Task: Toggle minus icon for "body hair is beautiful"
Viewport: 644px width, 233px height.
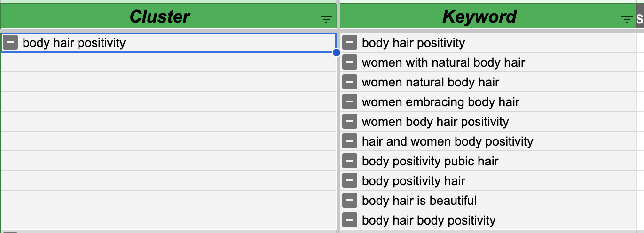Action: 349,201
